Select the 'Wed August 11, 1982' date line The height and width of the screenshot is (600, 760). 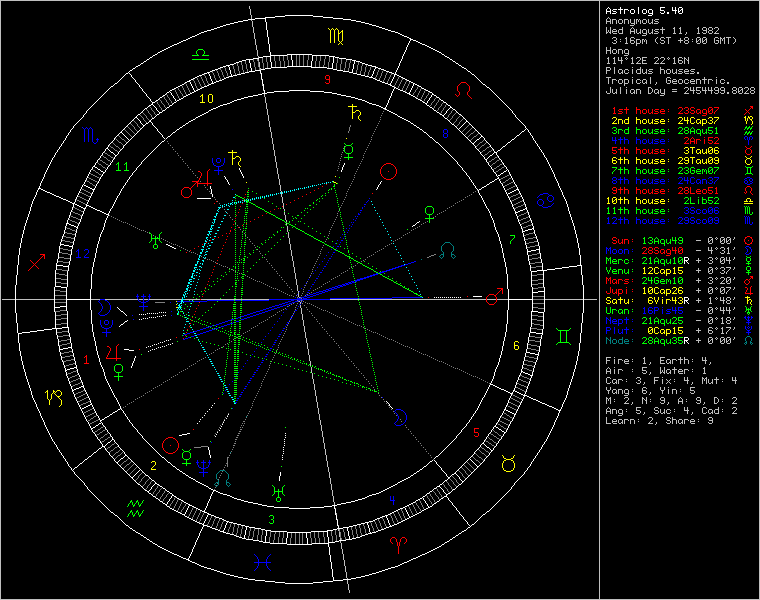pos(662,31)
